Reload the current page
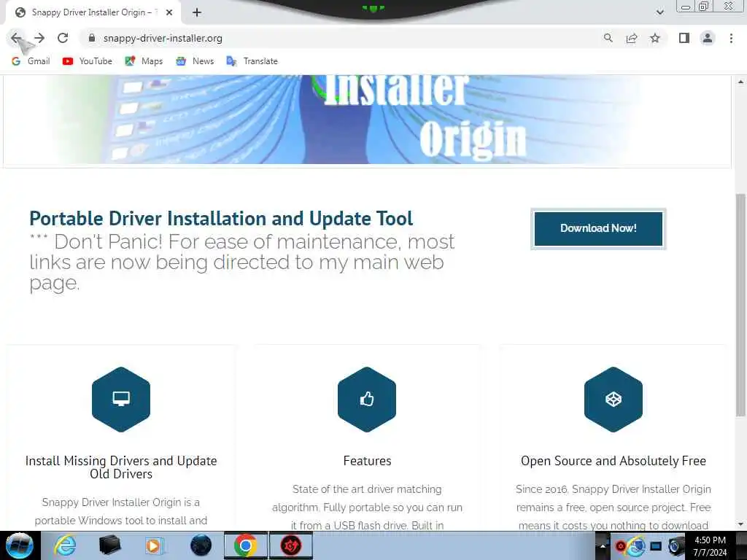 pyautogui.click(x=63, y=38)
